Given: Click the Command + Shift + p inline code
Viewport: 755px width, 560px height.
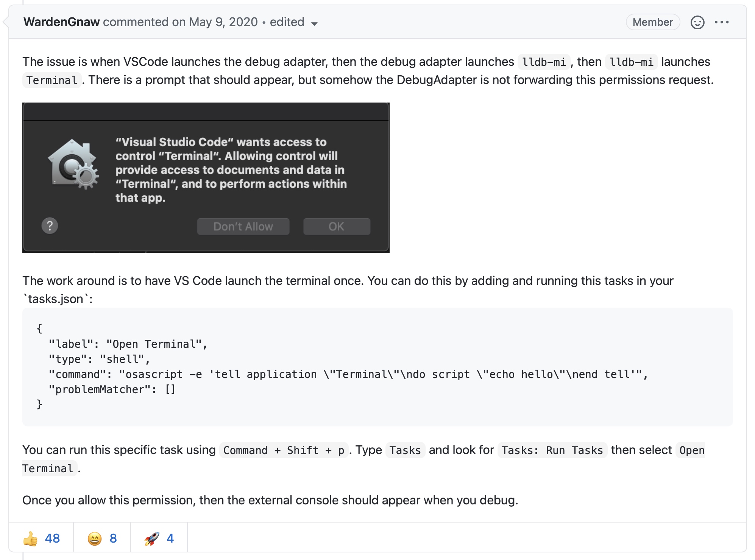Looking at the screenshot, I should click(284, 450).
